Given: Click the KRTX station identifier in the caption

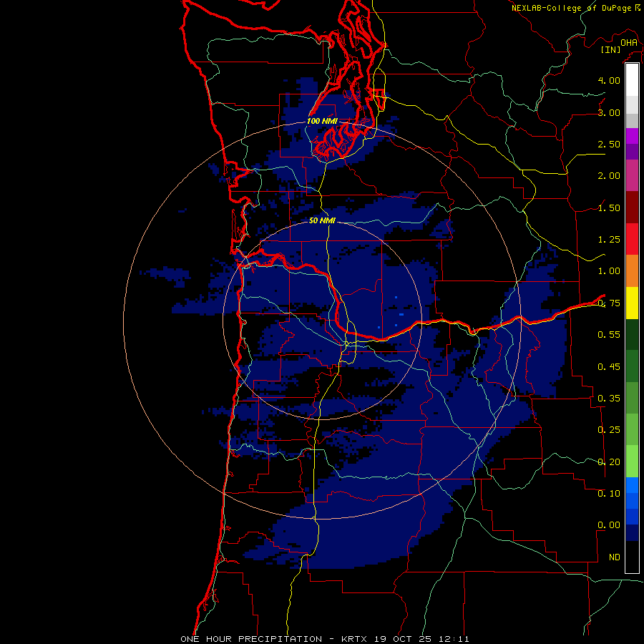Looking at the screenshot, I should (354, 639).
